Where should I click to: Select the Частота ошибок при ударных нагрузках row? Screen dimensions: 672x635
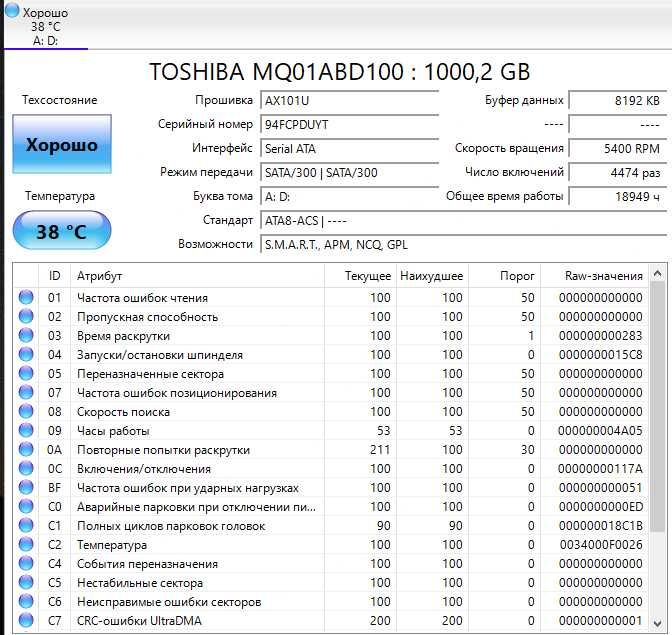pos(331,487)
